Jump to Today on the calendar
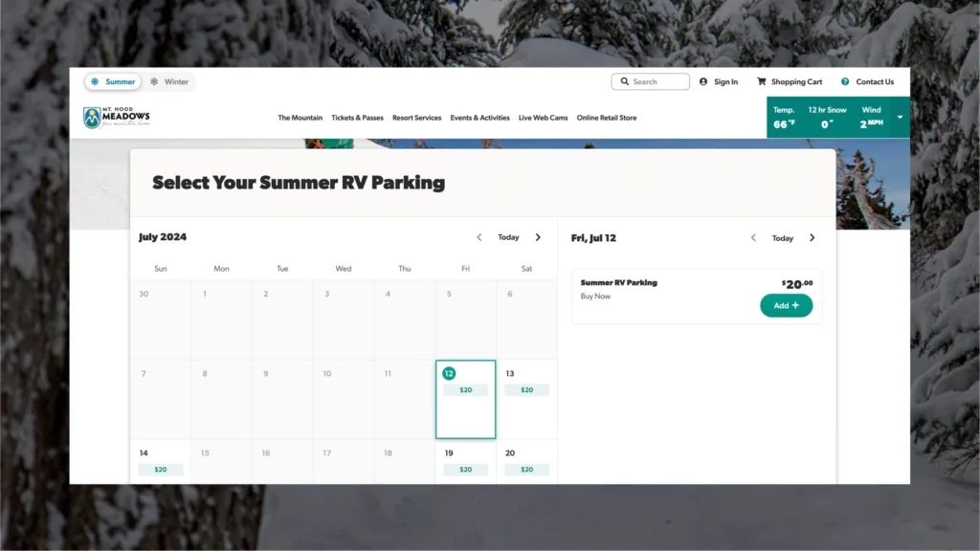Image resolution: width=980 pixels, height=551 pixels. (508, 236)
